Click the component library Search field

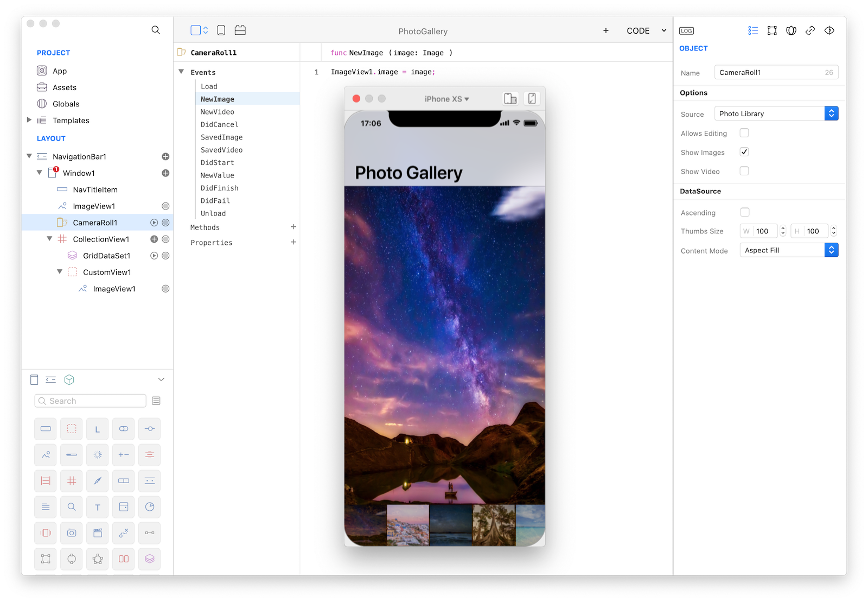90,401
